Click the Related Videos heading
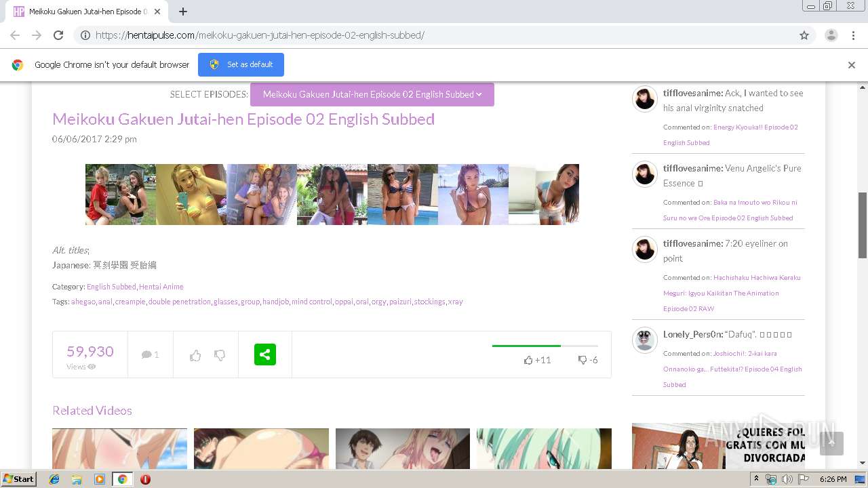 (92, 411)
